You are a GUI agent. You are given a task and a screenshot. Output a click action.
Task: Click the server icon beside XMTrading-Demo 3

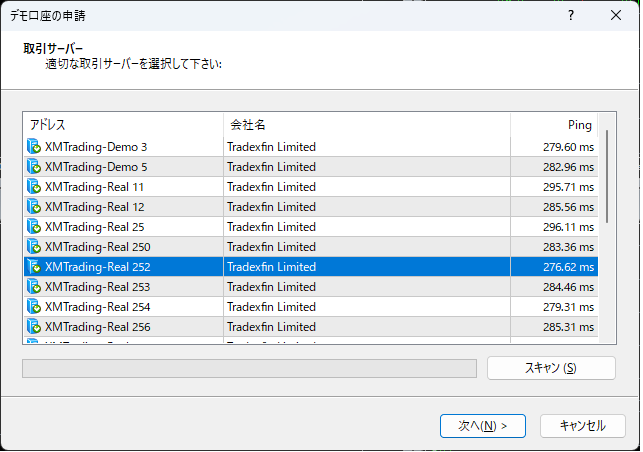(34, 147)
